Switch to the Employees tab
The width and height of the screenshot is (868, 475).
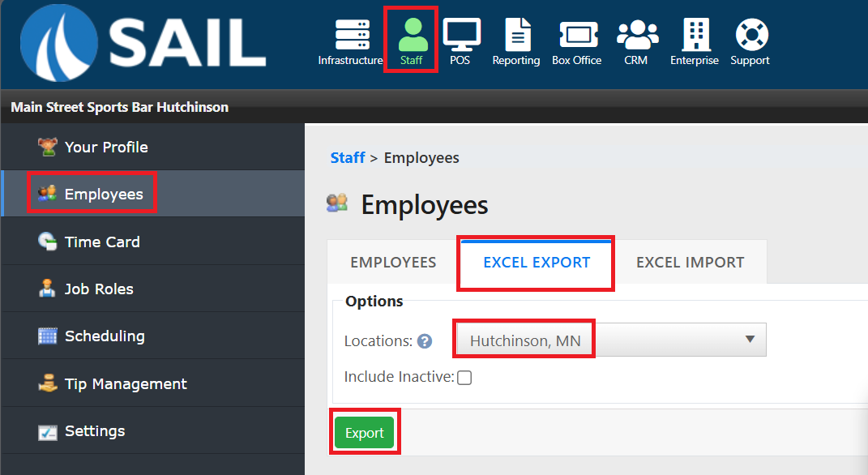[393, 263]
